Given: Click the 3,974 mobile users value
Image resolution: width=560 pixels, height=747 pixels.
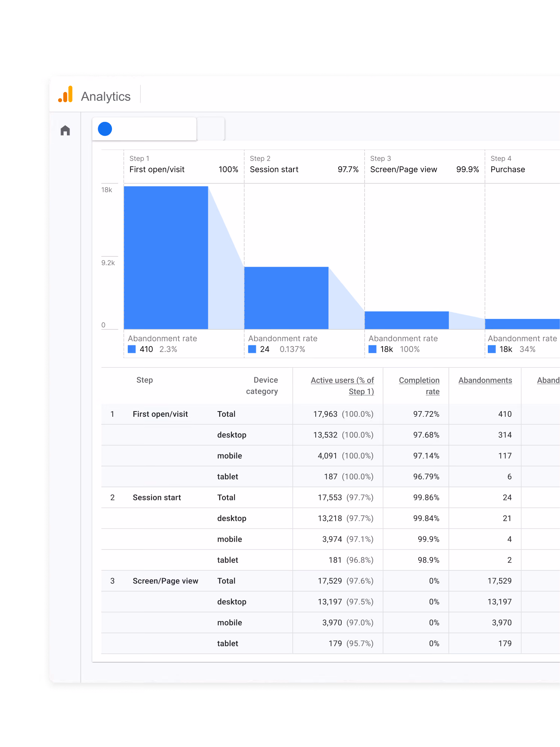Looking at the screenshot, I should point(332,539).
